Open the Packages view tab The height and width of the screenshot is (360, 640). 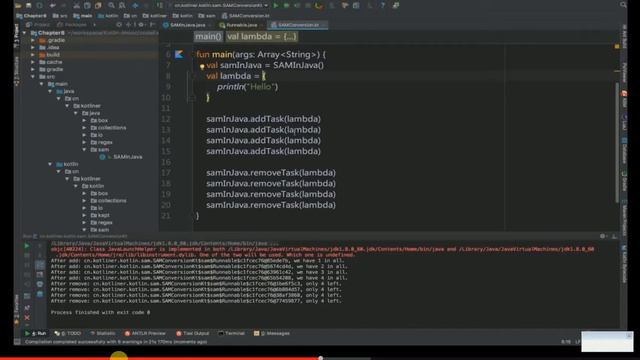point(72,25)
